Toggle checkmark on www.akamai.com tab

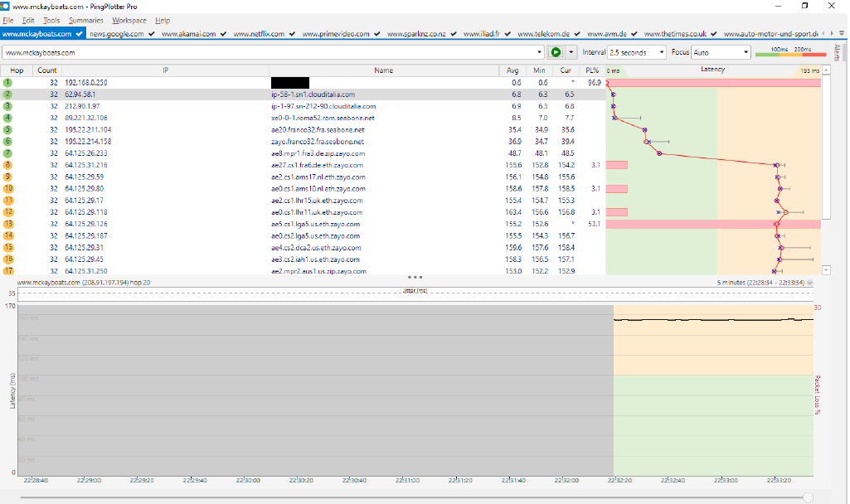point(223,34)
